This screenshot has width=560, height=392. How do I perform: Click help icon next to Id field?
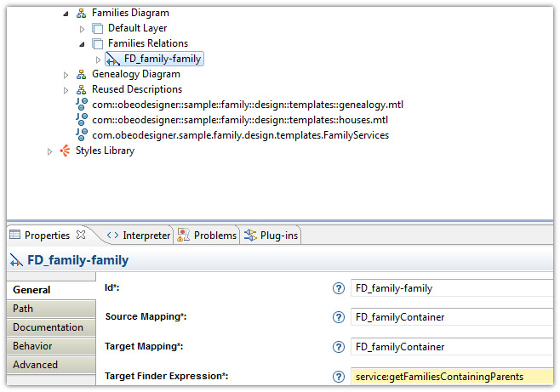point(339,288)
